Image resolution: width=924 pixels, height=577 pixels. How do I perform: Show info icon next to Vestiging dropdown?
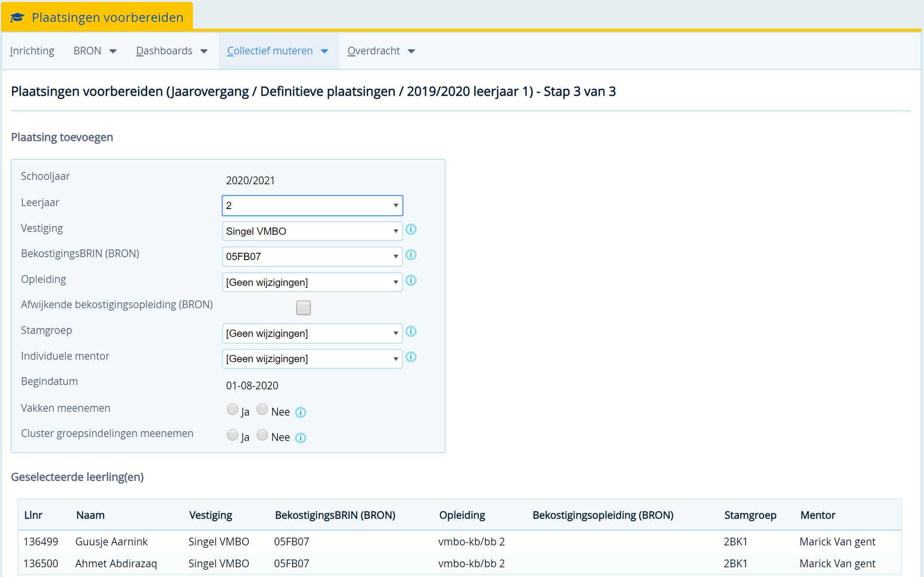pyautogui.click(x=411, y=229)
